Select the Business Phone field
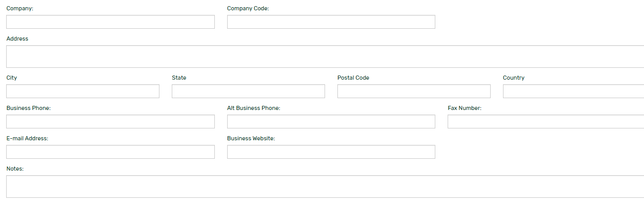Viewport: 644px width, 204px height. point(110,121)
